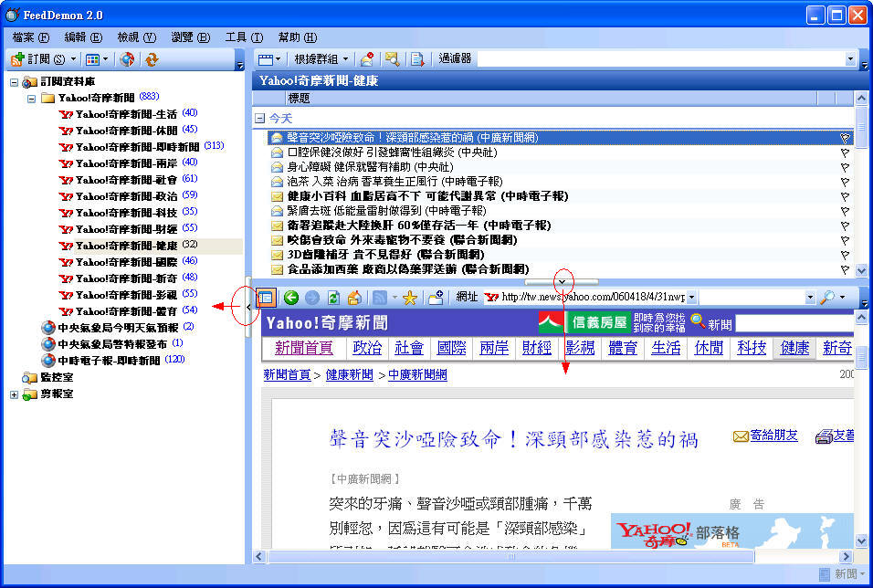Click the yellow star favorites icon
873x588 pixels.
point(410,298)
